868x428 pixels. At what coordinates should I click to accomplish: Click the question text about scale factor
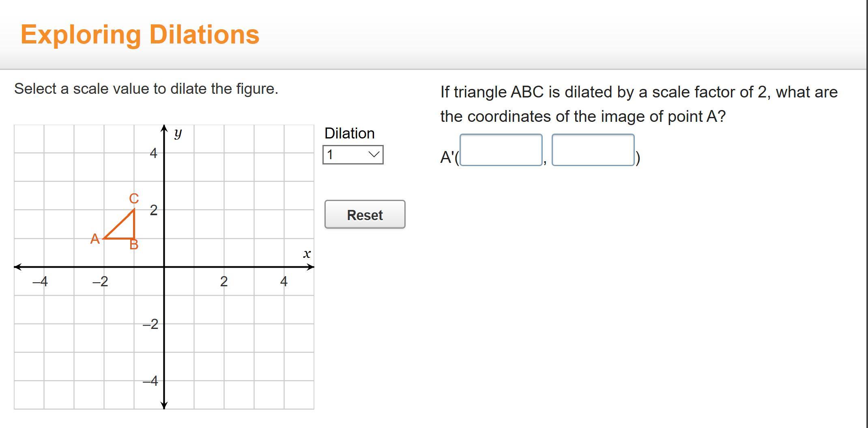(639, 104)
